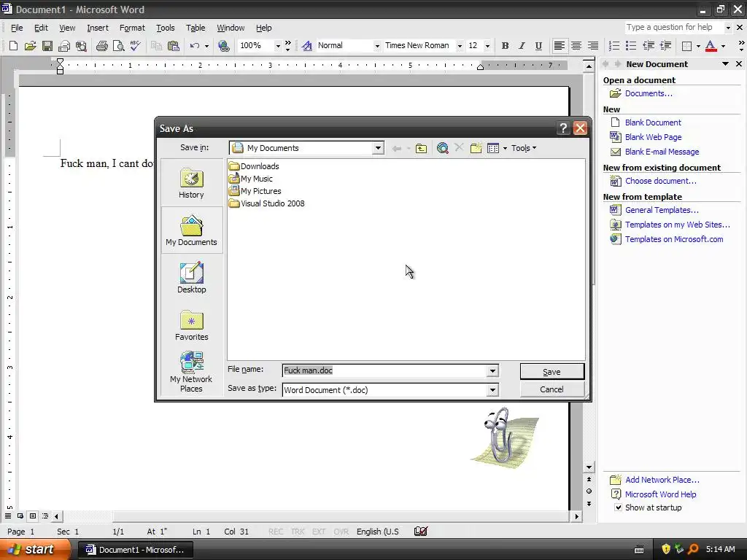Open the Edit menu
747x560 pixels.
click(x=41, y=28)
